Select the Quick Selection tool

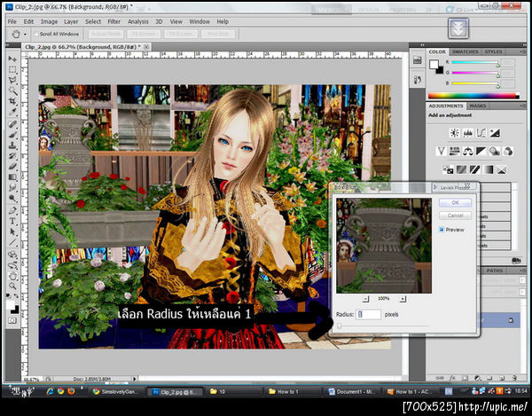pyautogui.click(x=12, y=90)
